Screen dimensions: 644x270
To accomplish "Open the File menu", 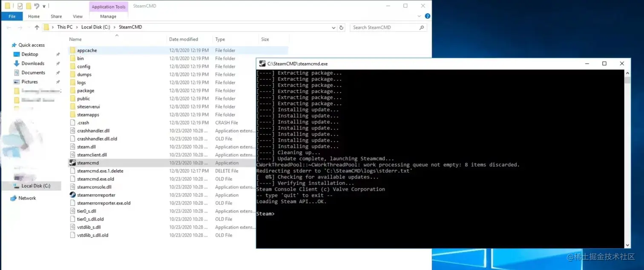I will [12, 16].
